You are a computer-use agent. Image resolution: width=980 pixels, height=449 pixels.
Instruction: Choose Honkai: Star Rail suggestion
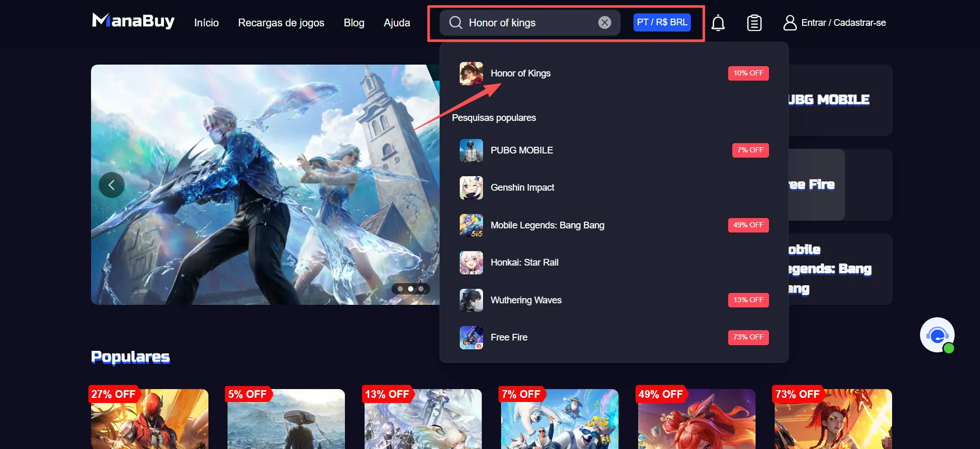(x=614, y=262)
